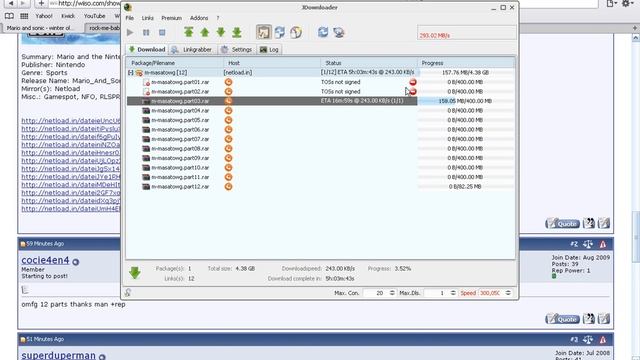Open the Premium menu

pos(171,18)
